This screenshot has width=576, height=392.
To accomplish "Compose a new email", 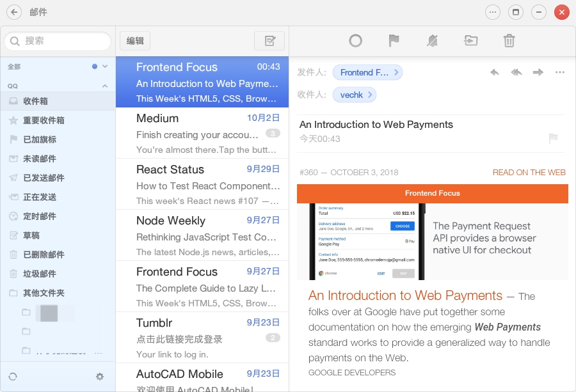I will coord(269,41).
